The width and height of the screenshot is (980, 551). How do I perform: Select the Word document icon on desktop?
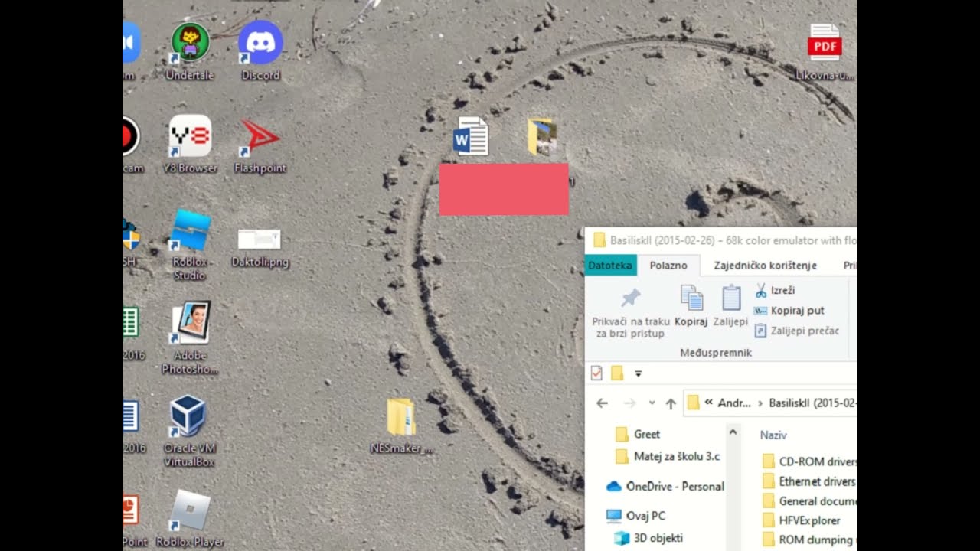(470, 136)
